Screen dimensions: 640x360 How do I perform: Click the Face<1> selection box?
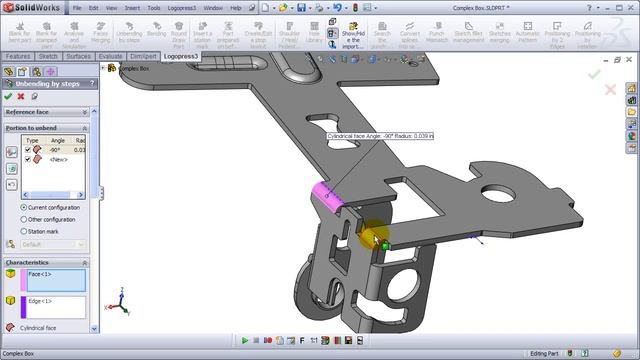tap(56, 280)
